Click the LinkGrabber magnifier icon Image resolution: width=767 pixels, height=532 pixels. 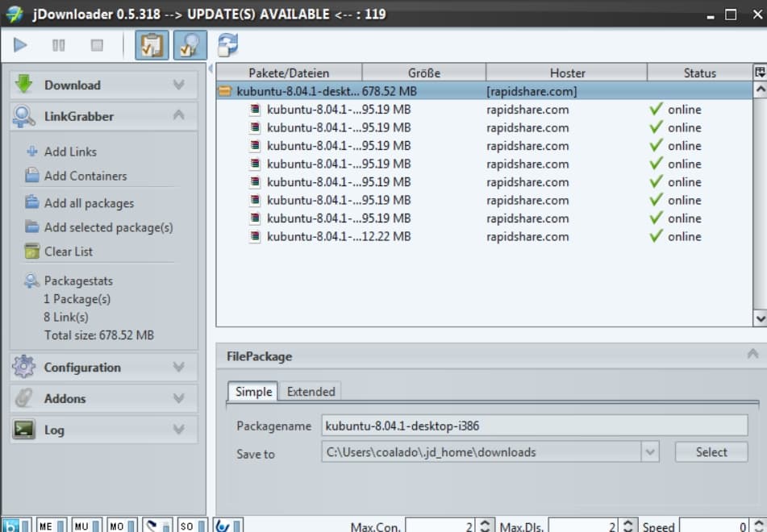click(23, 116)
